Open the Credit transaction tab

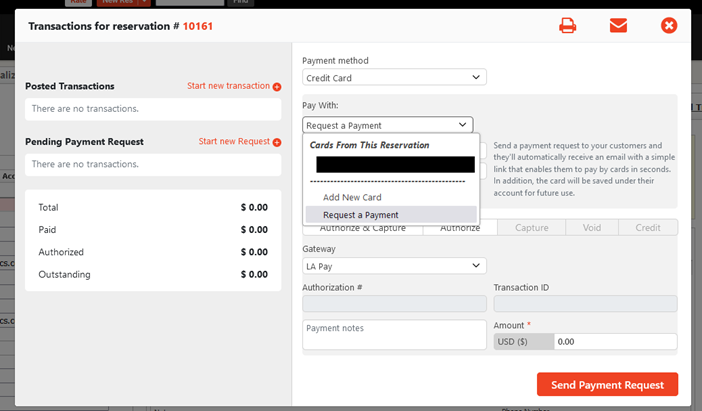(647, 228)
